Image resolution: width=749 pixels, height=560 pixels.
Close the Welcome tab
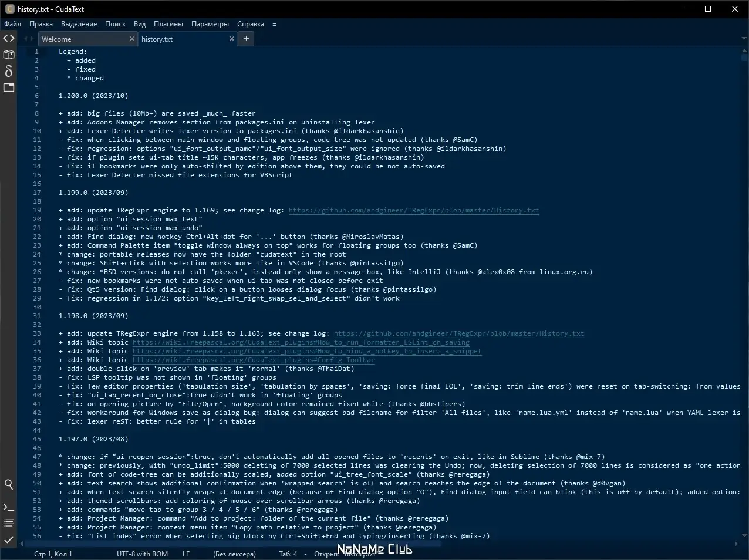coord(132,39)
